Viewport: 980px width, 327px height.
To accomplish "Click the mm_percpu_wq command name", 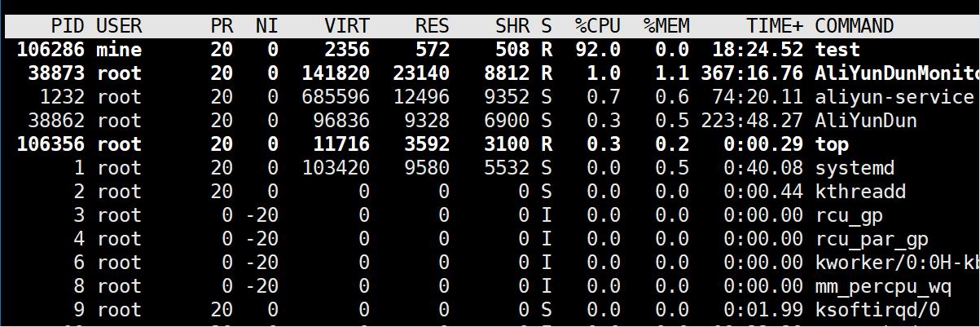I will pos(885,287).
